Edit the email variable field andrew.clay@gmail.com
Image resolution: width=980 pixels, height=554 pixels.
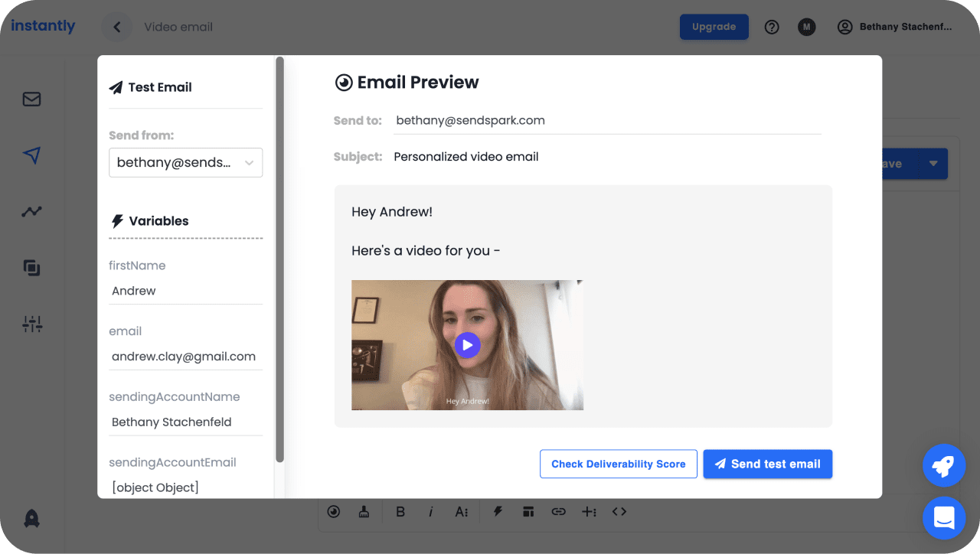click(185, 357)
